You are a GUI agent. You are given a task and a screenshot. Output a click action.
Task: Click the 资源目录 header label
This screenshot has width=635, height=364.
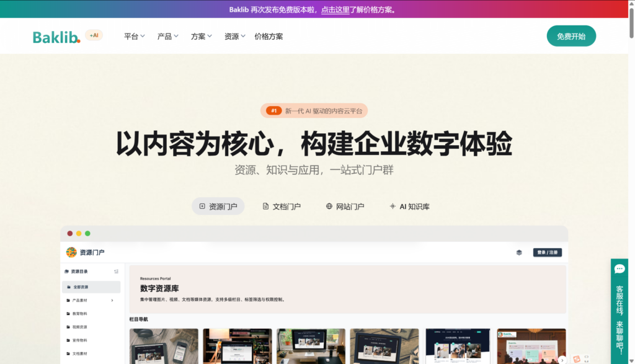79,271
